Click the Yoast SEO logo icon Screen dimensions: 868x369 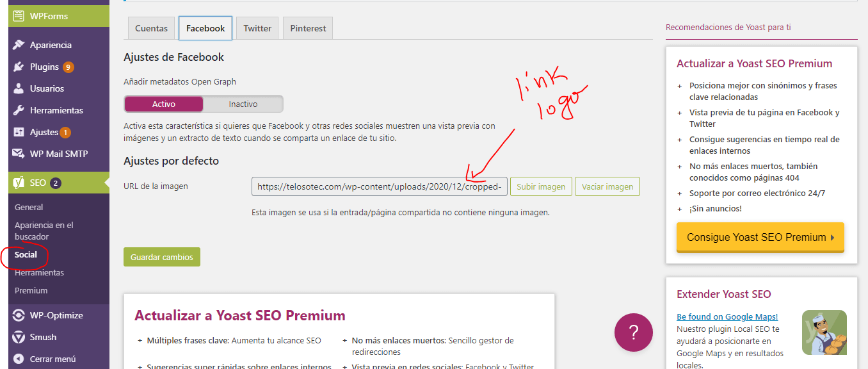(19, 183)
